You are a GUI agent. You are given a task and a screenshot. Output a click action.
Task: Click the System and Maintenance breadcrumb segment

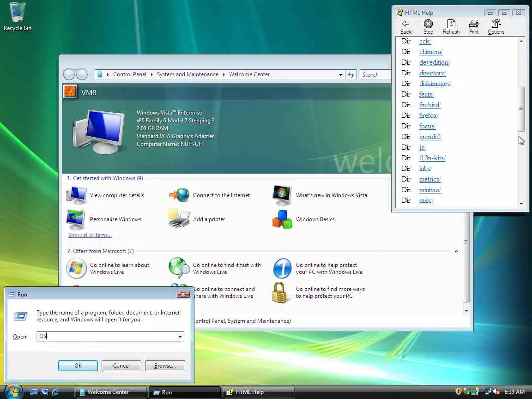pos(187,74)
